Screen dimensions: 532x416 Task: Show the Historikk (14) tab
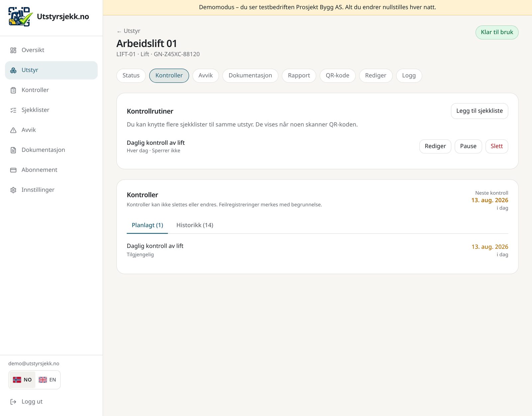click(x=195, y=225)
